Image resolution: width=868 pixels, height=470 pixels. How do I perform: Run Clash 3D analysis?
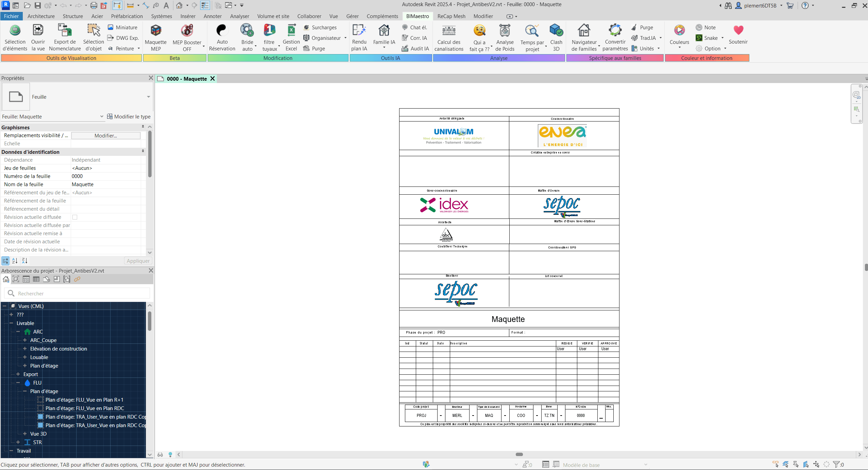point(556,37)
